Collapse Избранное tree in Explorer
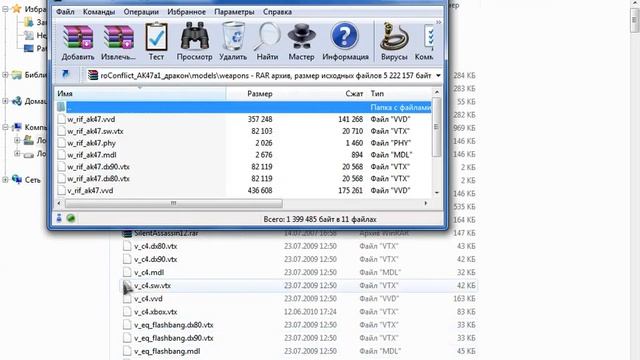The height and width of the screenshot is (360, 640). [x=5, y=9]
